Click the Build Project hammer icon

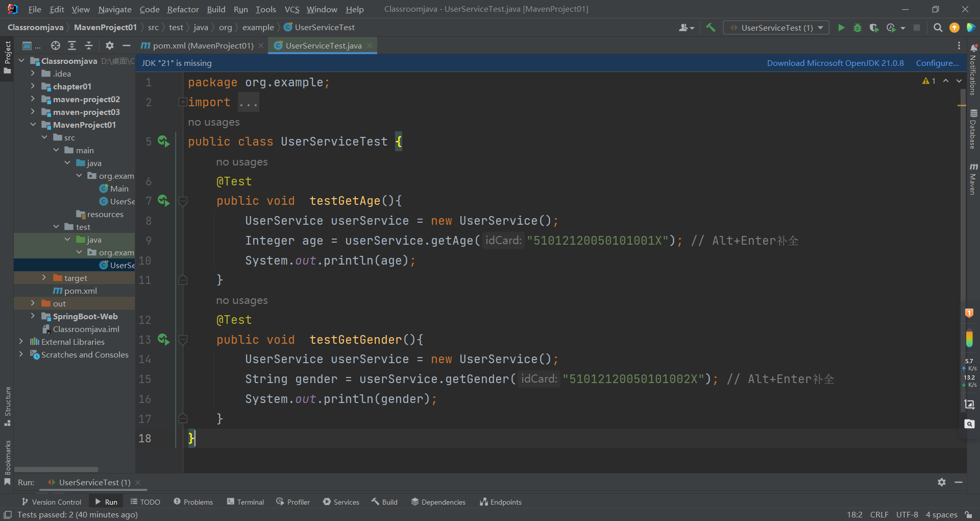[710, 28]
